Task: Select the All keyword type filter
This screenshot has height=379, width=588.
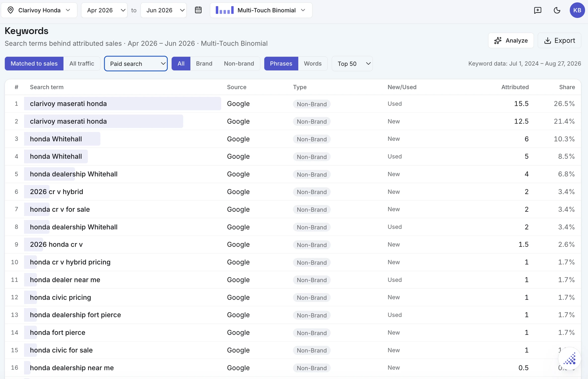Action: [181, 64]
